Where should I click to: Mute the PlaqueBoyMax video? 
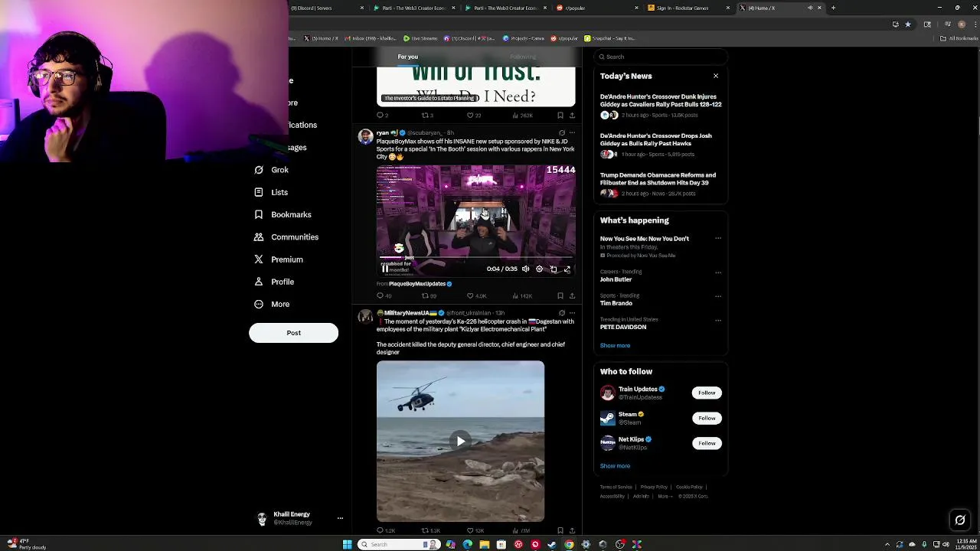coord(525,269)
